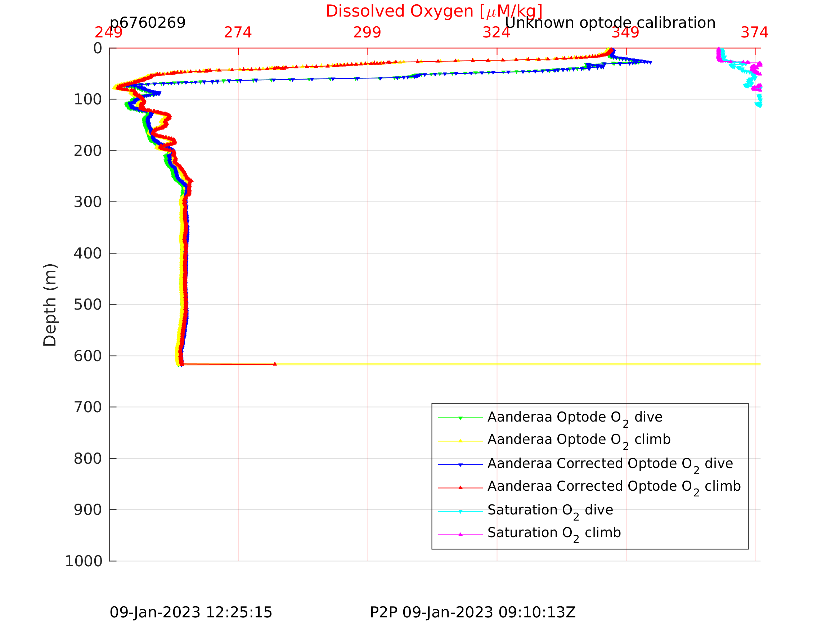Click depth tick label '600'

(88, 356)
